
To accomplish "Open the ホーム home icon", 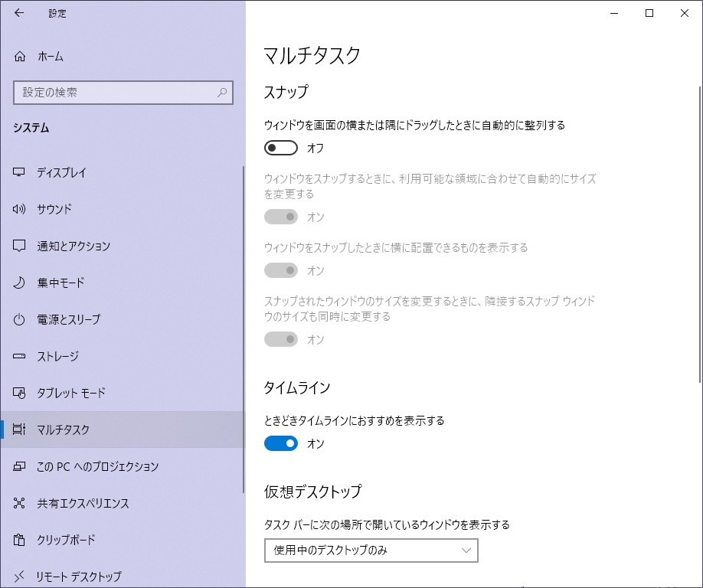I will click(x=20, y=57).
